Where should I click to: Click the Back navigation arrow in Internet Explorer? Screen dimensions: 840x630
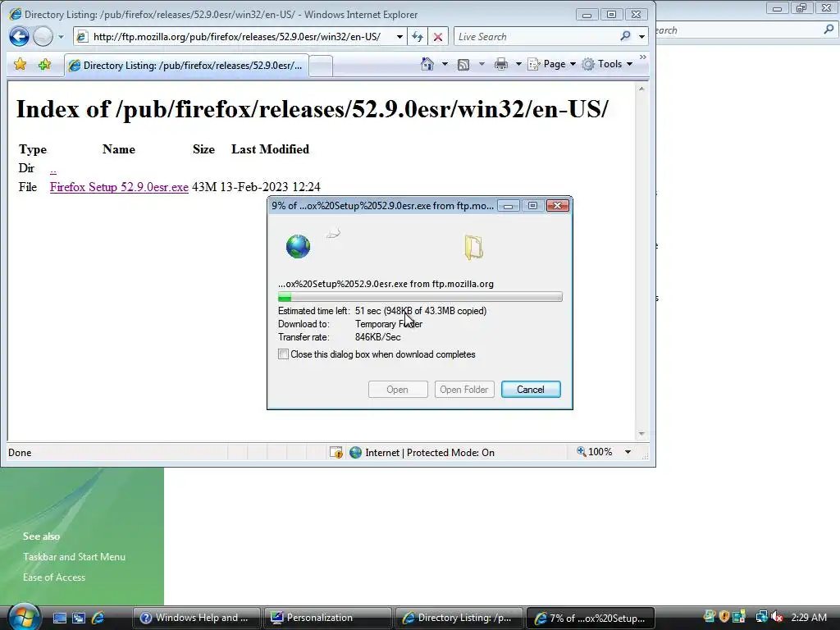pyautogui.click(x=19, y=36)
